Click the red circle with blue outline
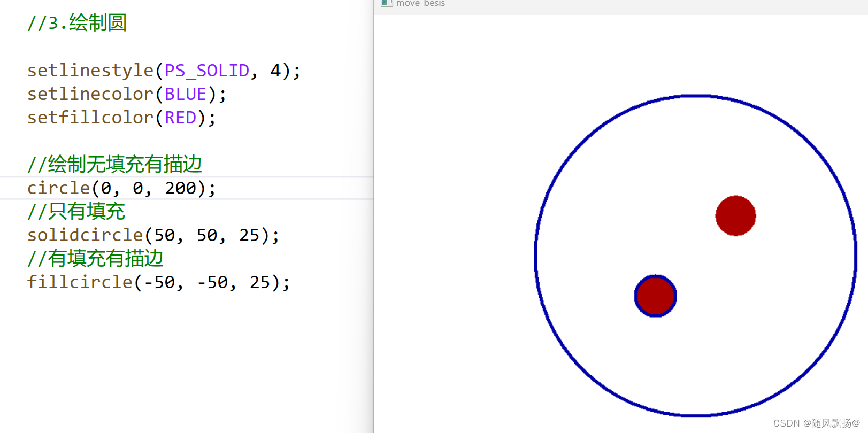 [656, 296]
